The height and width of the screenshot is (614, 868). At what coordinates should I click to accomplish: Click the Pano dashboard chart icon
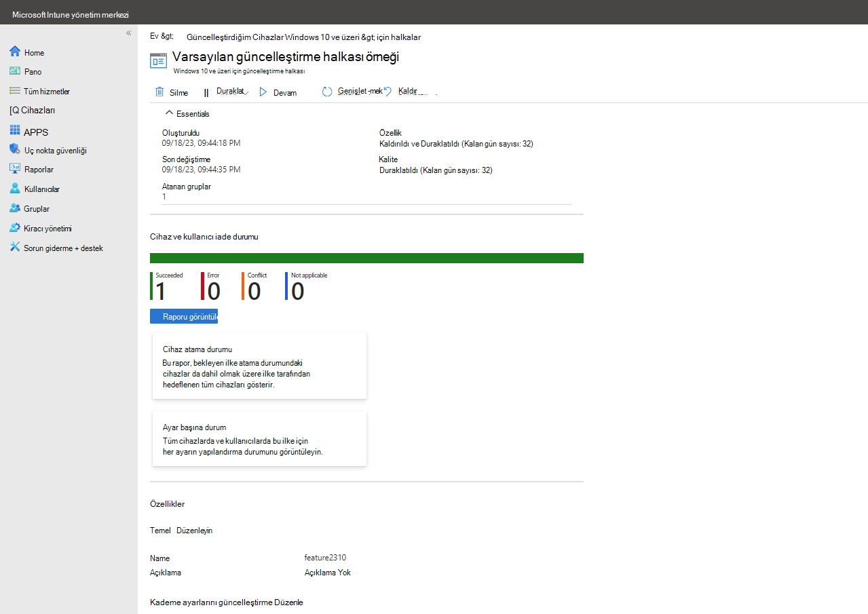15,71
